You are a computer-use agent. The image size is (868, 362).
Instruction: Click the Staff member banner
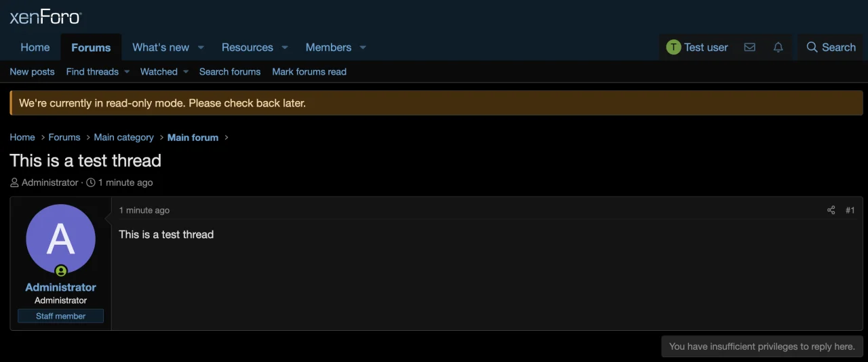[60, 316]
